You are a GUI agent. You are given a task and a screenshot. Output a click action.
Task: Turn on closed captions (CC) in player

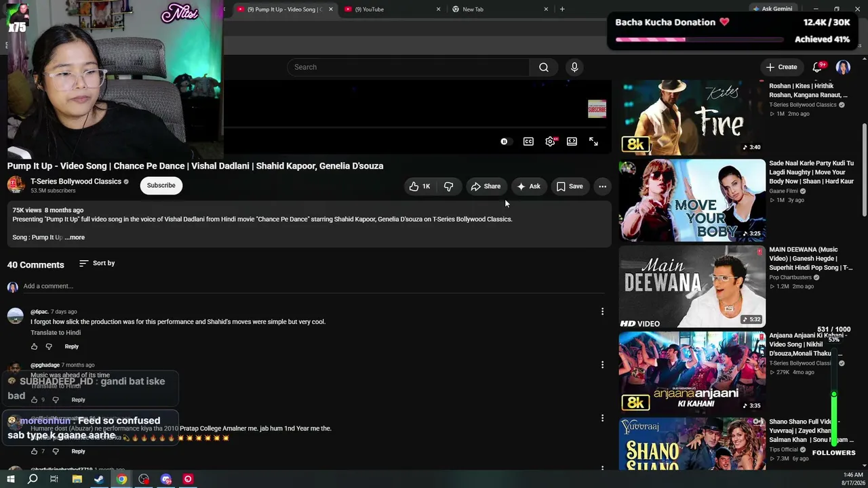(528, 142)
